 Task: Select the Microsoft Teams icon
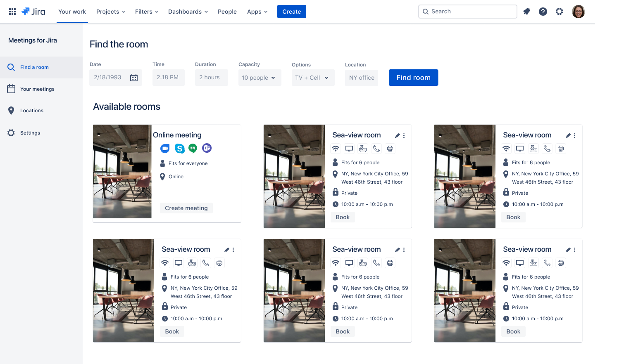click(x=207, y=148)
